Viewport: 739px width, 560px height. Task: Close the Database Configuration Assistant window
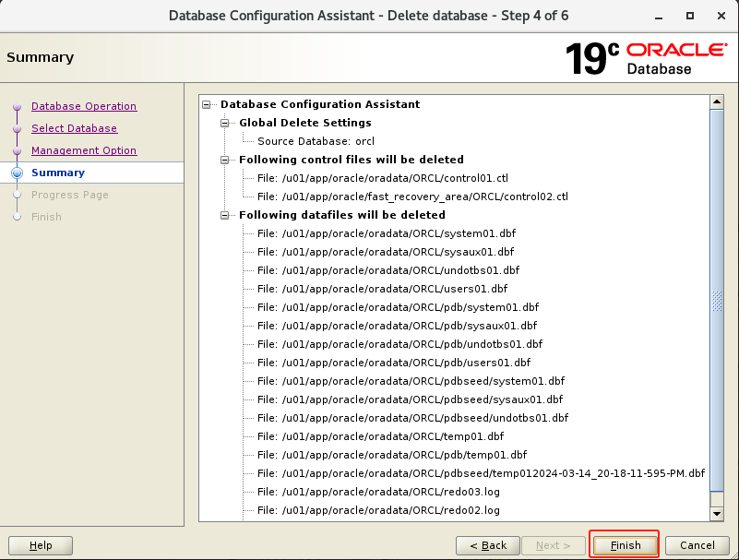[721, 16]
